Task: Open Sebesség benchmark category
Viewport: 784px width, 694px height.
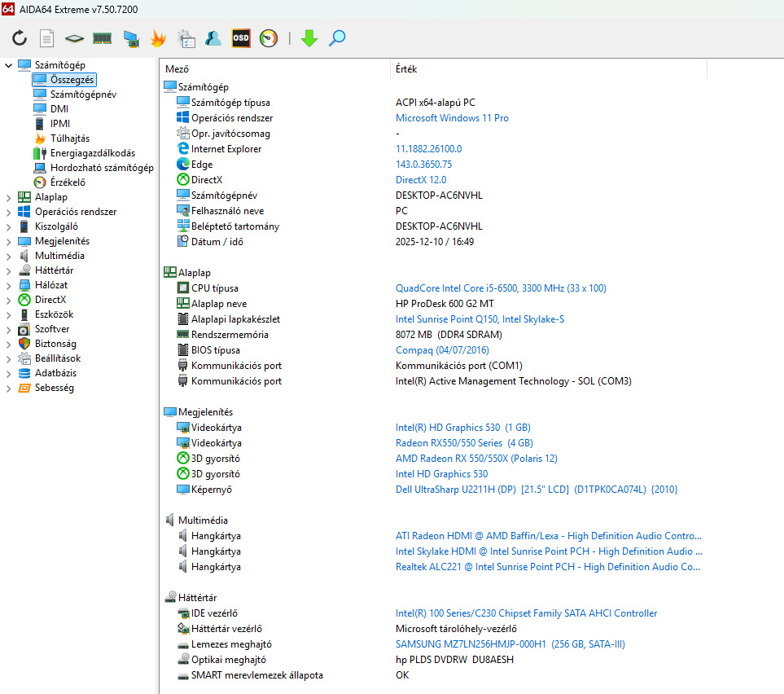Action: [54, 388]
